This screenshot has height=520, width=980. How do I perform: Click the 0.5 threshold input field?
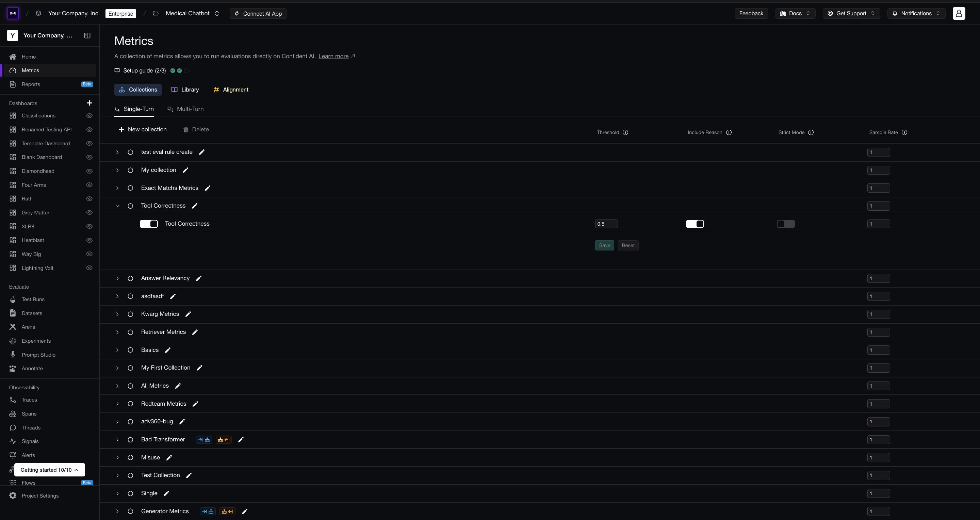click(606, 224)
